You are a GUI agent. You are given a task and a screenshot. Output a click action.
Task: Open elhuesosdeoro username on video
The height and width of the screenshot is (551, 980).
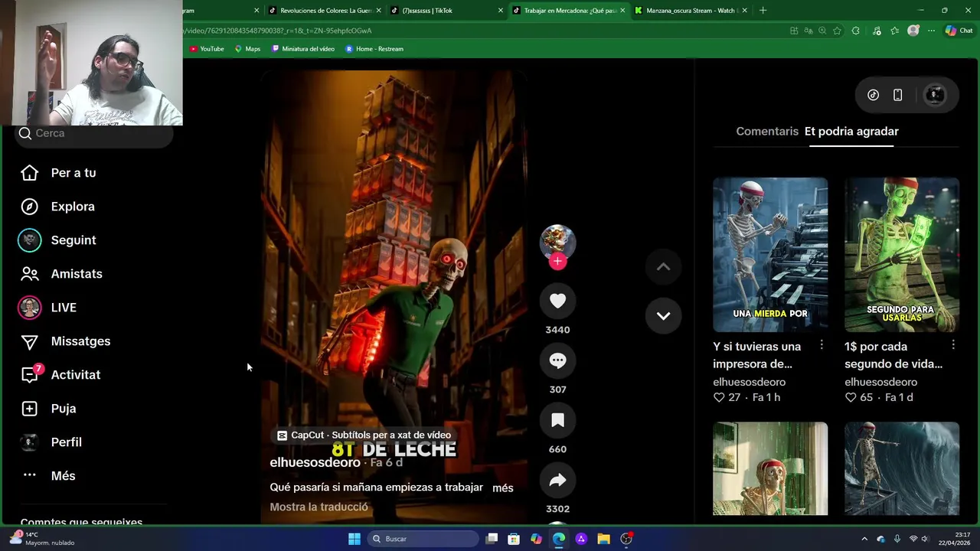(x=315, y=463)
